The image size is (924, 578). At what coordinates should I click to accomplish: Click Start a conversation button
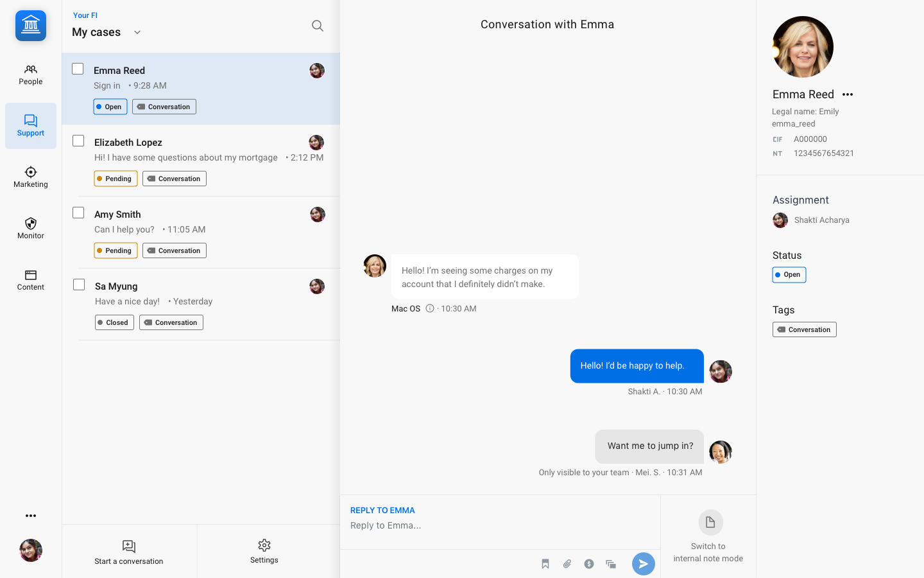pyautogui.click(x=129, y=552)
